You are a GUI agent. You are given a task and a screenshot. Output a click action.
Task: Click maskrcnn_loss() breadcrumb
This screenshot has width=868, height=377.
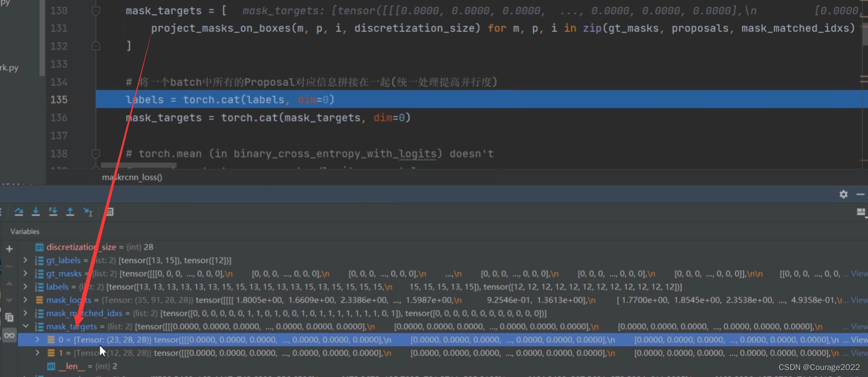tap(132, 177)
